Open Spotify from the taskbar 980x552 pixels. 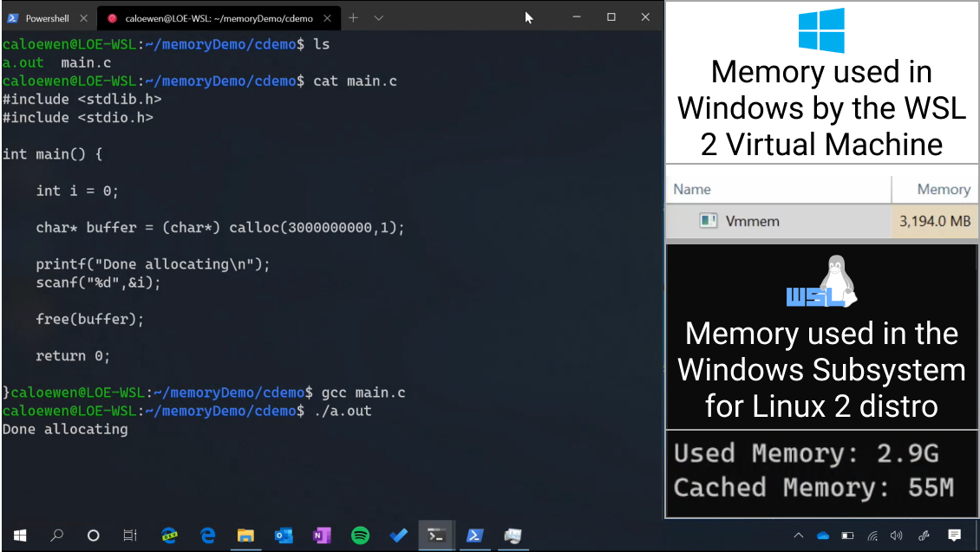360,536
